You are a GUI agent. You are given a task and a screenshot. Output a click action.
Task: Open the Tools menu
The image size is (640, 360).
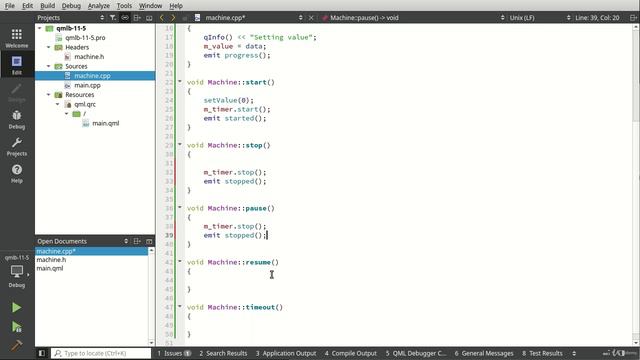124,6
